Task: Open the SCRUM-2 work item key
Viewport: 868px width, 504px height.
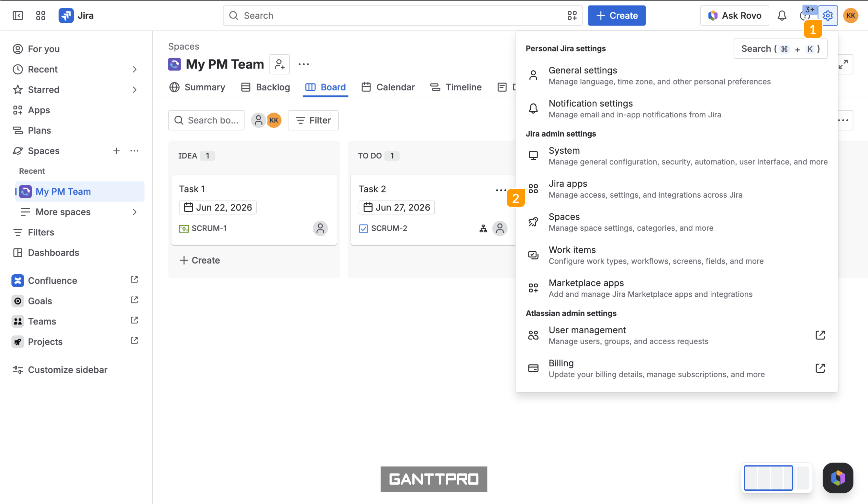Action: (389, 228)
